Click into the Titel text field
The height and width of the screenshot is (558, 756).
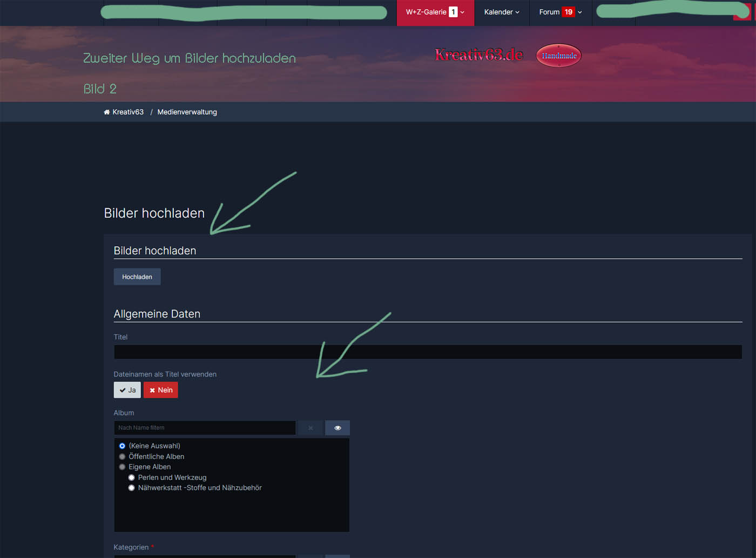click(428, 352)
